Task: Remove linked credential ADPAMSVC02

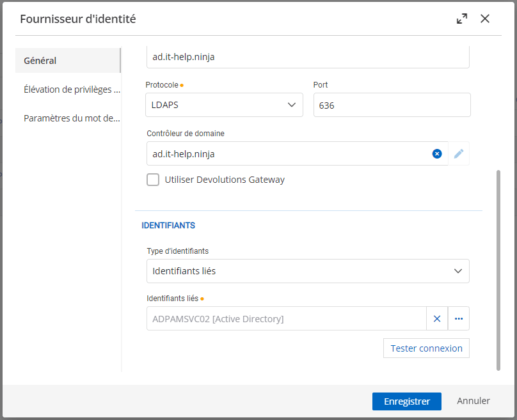Action: [437, 318]
